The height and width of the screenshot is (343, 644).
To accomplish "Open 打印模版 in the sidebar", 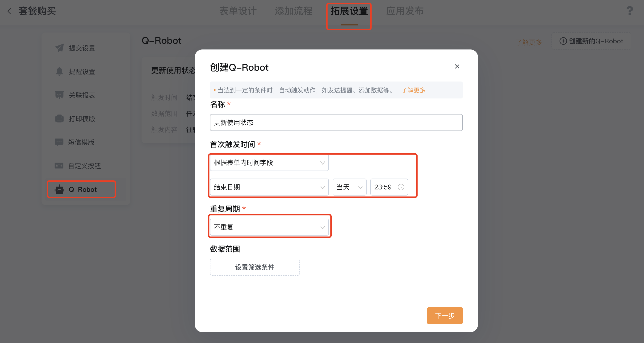I will coord(86,118).
